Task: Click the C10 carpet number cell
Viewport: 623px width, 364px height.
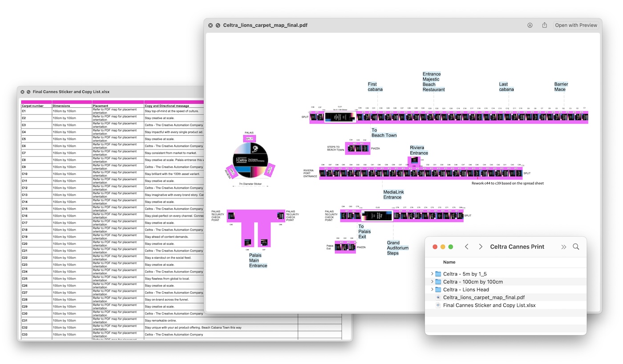Action: tap(36, 174)
